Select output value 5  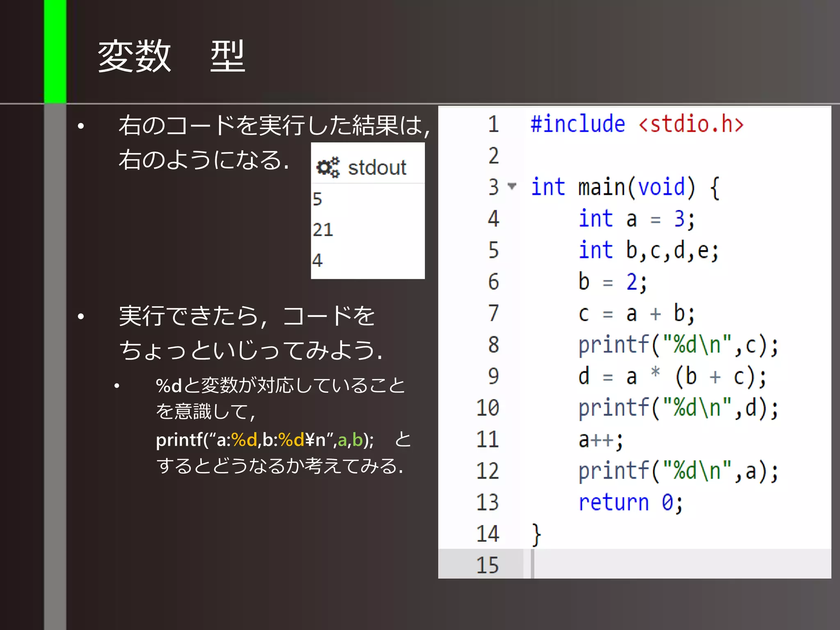click(x=317, y=199)
